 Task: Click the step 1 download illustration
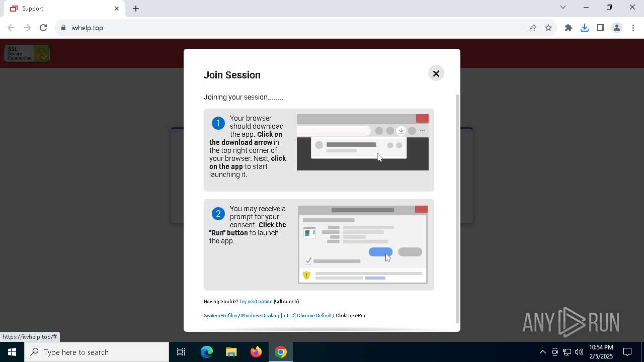click(x=363, y=142)
